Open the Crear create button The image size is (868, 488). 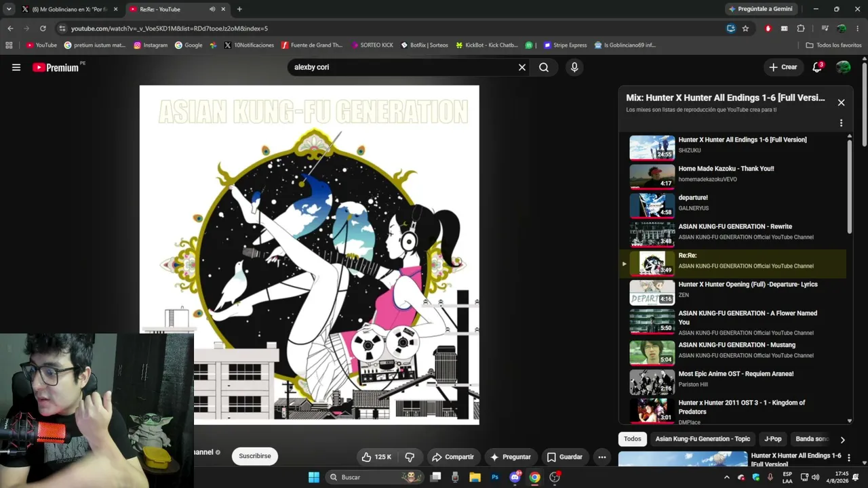click(783, 67)
